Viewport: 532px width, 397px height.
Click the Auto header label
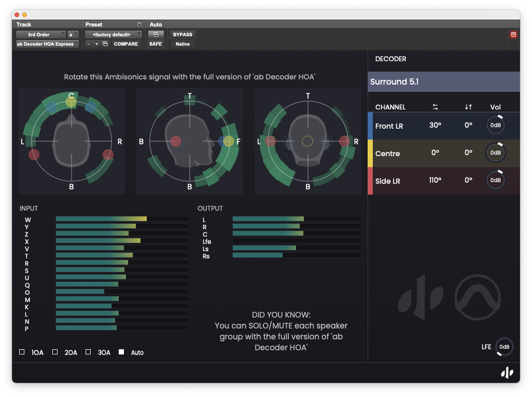(x=156, y=24)
